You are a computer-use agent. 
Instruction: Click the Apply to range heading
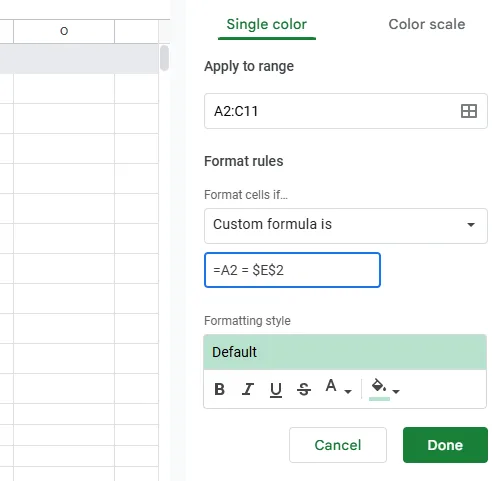pyautogui.click(x=249, y=66)
